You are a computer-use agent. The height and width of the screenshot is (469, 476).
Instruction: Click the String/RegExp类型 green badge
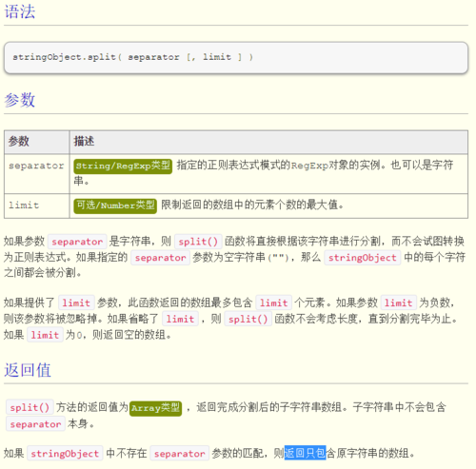click(123, 166)
